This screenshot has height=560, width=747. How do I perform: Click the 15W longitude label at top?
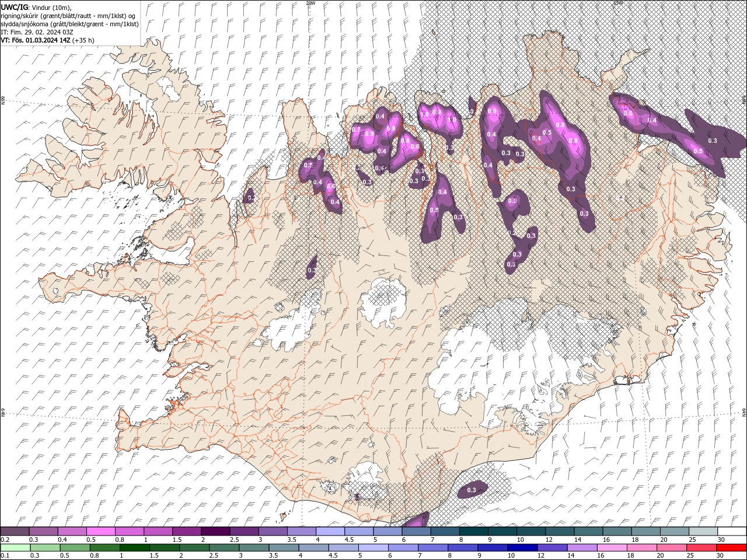click(x=617, y=3)
